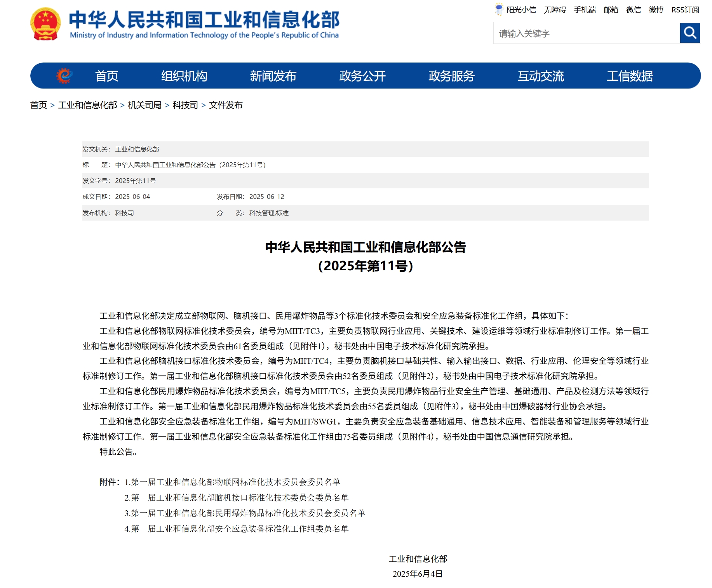Image resolution: width=712 pixels, height=588 pixels.
Task: Click the 成文日期 value 2025-06-04
Action: (132, 197)
